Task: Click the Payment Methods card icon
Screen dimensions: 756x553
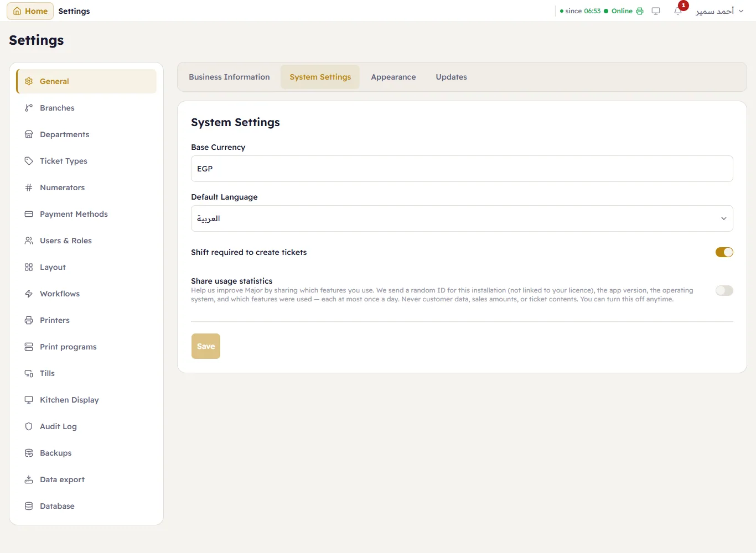Action: (29, 214)
